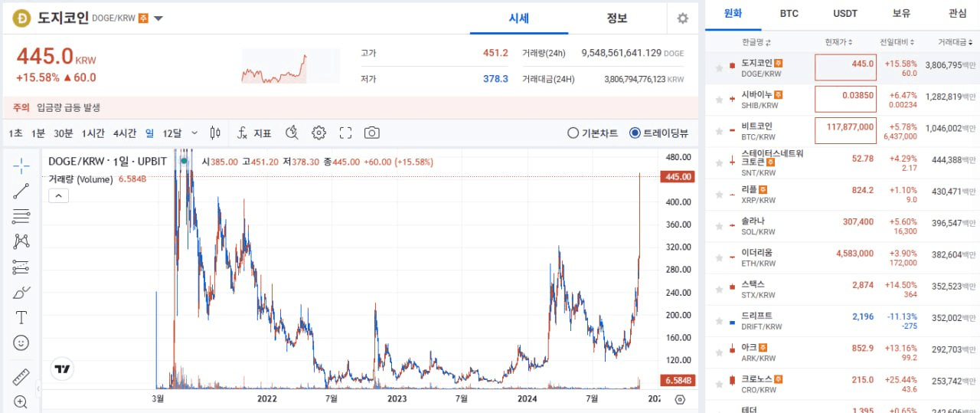This screenshot has width=980, height=413.
Task: Favorite 리플 with its star
Action: [719, 195]
